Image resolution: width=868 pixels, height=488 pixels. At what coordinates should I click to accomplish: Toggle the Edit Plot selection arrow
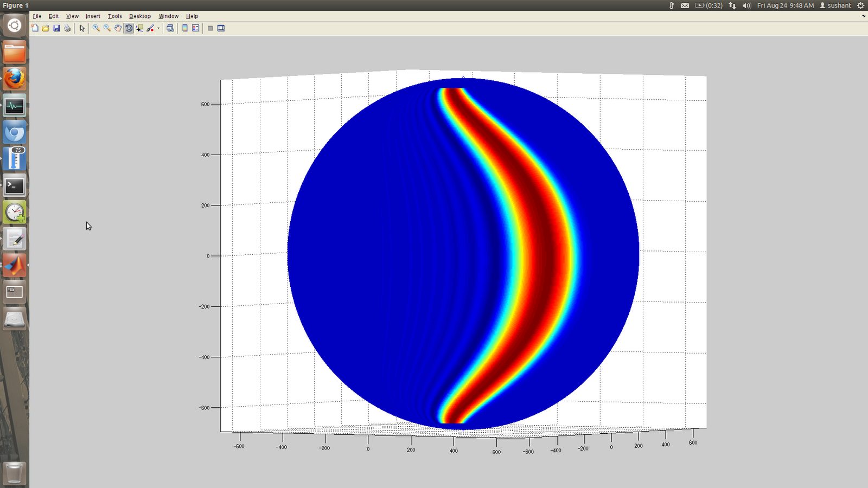click(82, 28)
